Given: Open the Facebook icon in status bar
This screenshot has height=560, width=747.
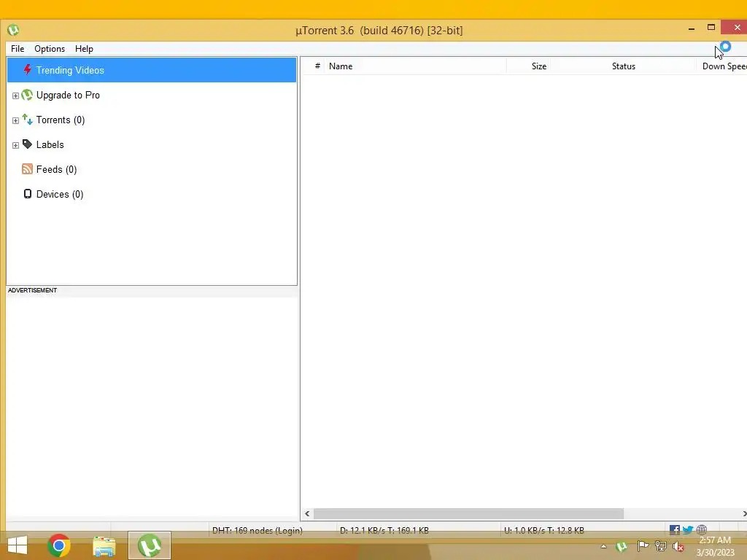Looking at the screenshot, I should [674, 529].
